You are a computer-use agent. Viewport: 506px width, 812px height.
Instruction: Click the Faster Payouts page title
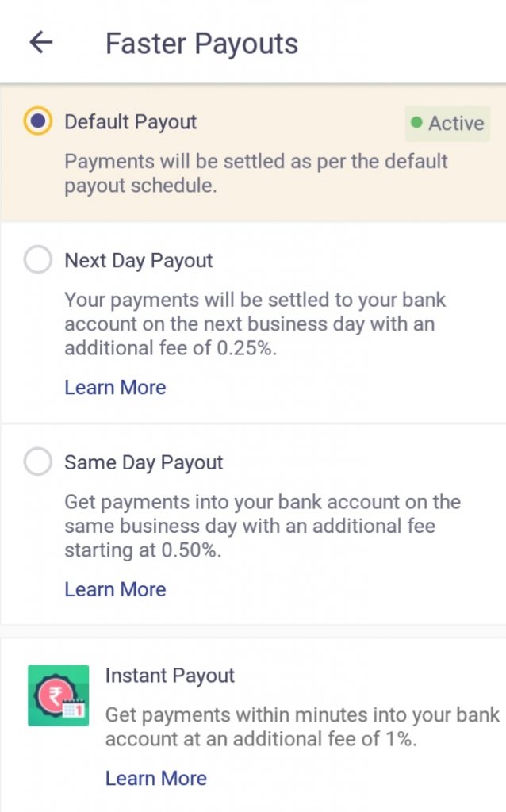(201, 44)
